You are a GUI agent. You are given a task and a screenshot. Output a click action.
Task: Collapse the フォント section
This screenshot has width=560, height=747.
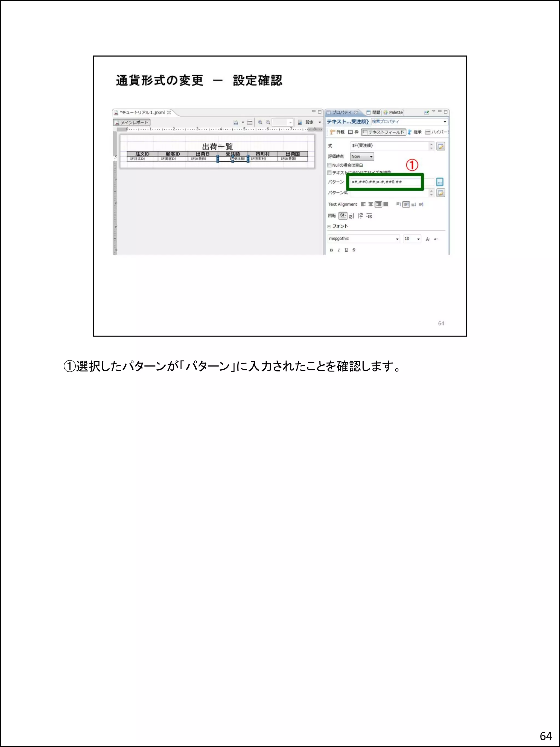coord(329,226)
